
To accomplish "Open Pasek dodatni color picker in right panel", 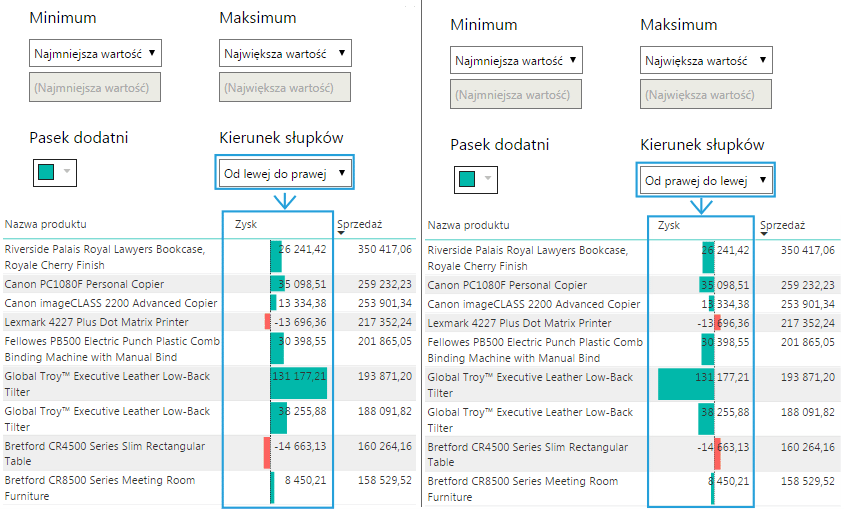I will [476, 179].
